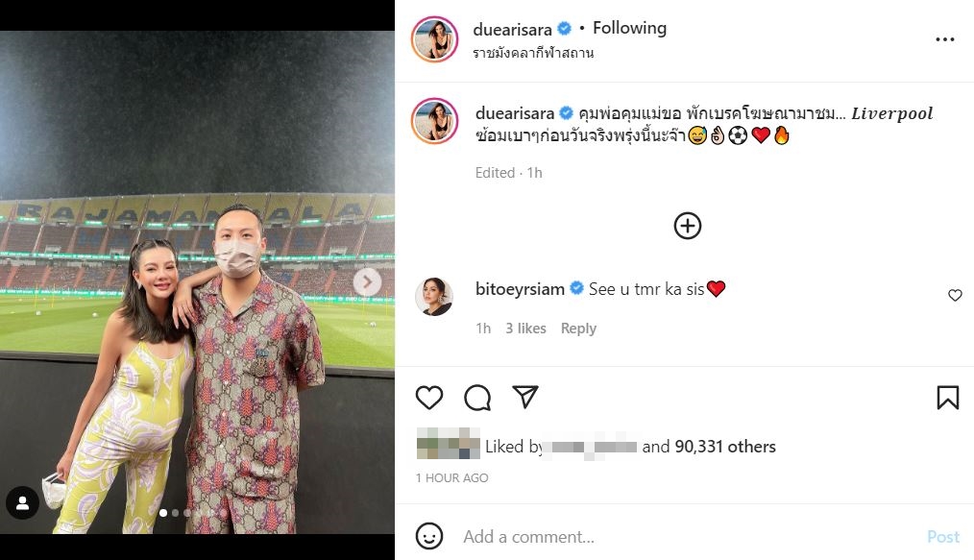View the 3 likes on comment
Screen dimensions: 974x560
pyautogui.click(x=525, y=329)
